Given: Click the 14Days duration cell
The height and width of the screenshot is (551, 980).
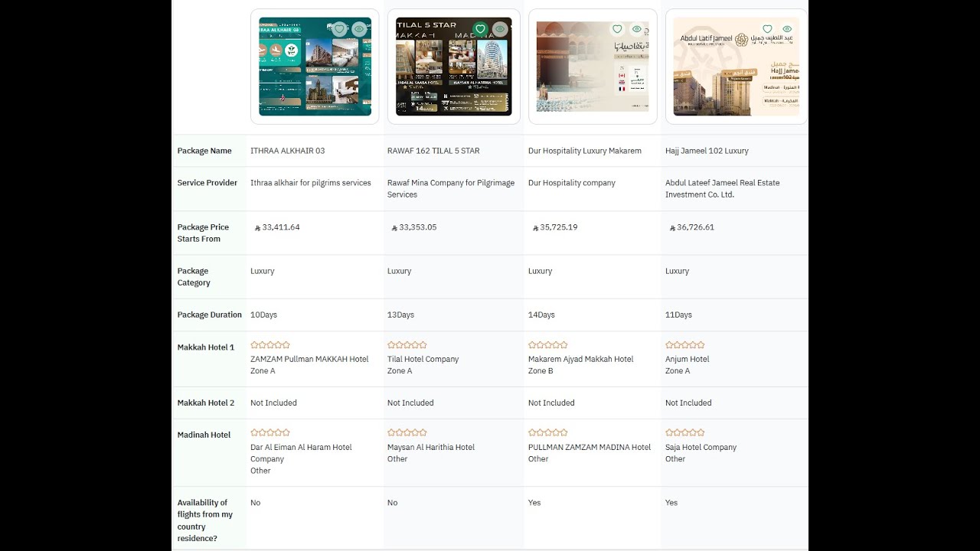Looking at the screenshot, I should [x=541, y=315].
